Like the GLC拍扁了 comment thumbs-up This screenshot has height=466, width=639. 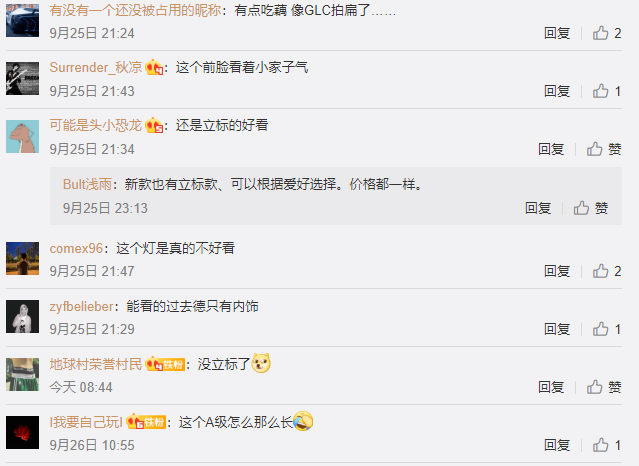(x=600, y=33)
